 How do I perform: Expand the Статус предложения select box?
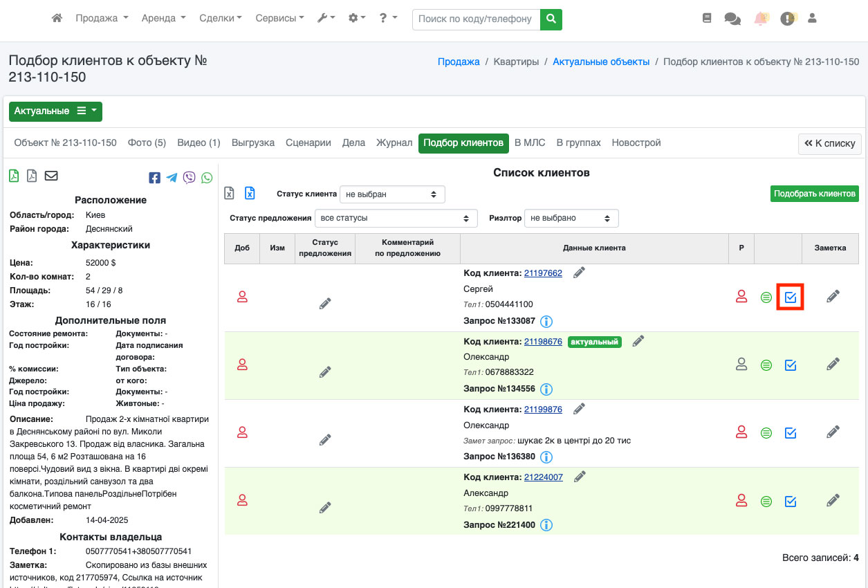click(x=396, y=219)
